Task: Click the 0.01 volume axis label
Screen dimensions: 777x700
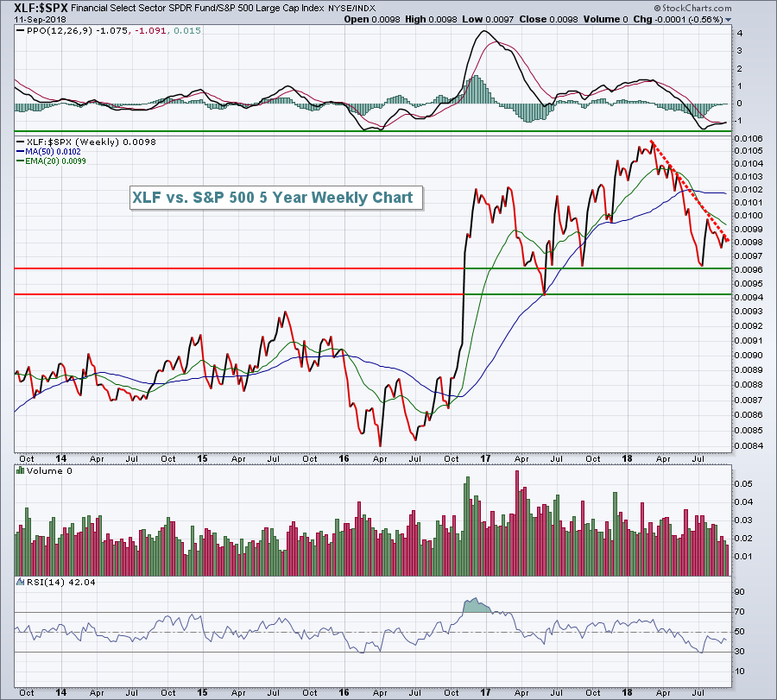Action: (742, 557)
